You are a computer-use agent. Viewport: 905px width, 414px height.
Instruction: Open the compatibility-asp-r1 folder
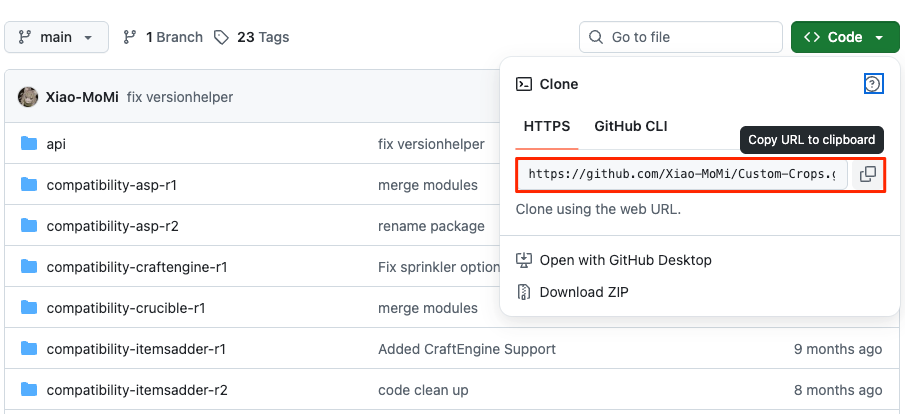click(111, 185)
